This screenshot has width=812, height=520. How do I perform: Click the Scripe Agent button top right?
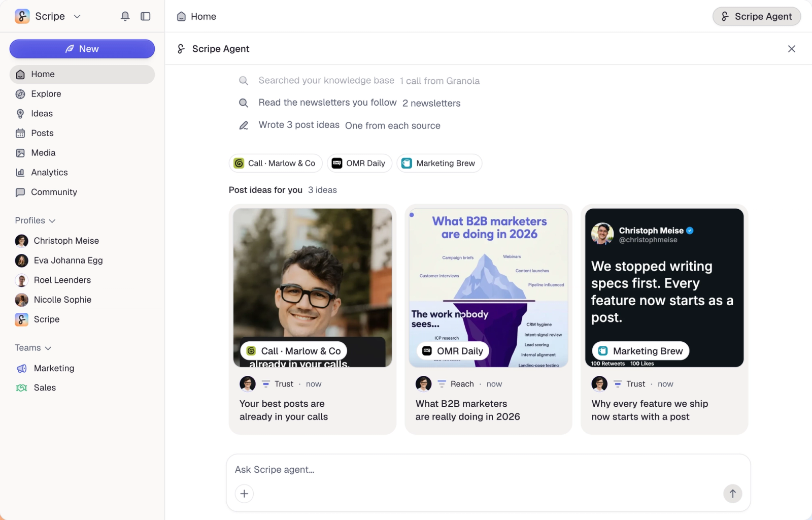(757, 16)
